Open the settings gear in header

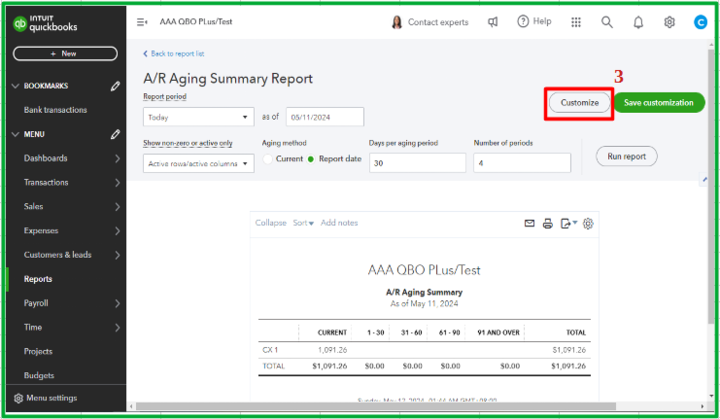[669, 22]
